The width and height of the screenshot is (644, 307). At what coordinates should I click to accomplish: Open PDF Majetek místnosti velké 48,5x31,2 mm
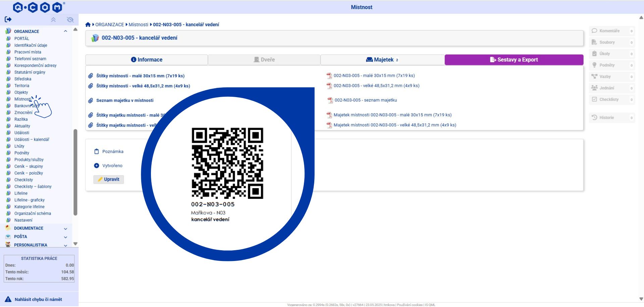point(395,125)
